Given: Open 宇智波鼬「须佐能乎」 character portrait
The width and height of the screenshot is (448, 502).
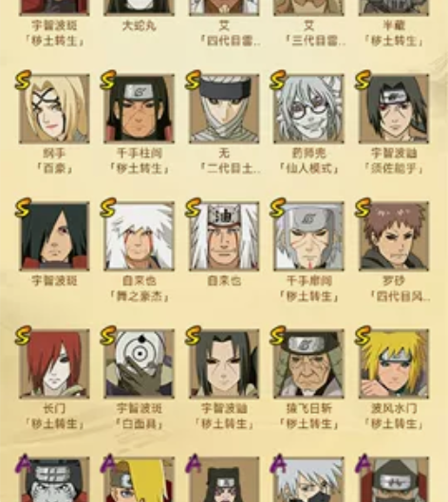Looking at the screenshot, I should 394,109.
